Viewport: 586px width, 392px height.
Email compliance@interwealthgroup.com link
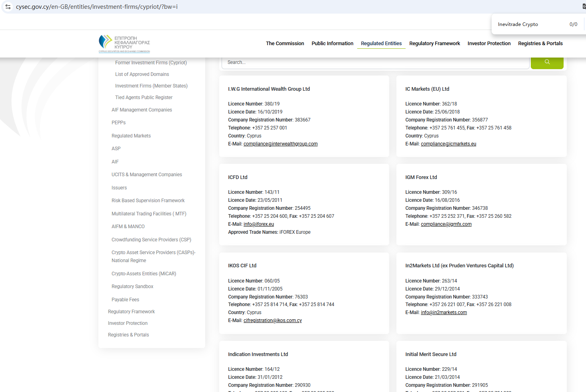(280, 144)
